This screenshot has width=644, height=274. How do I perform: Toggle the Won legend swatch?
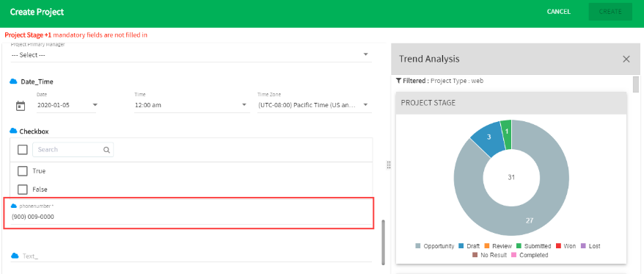[558, 246]
